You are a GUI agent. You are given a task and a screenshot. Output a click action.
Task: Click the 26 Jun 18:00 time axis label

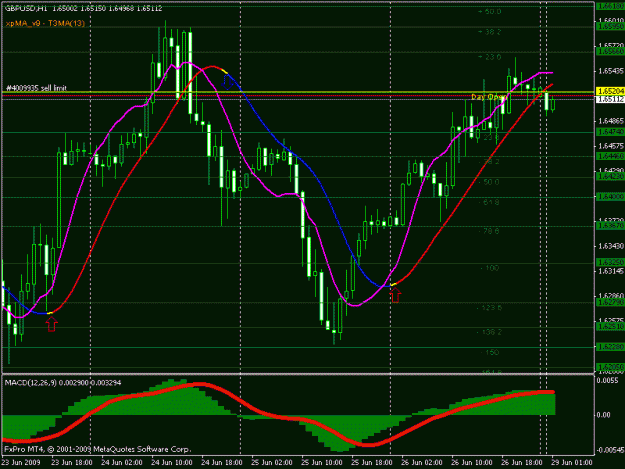click(x=522, y=462)
